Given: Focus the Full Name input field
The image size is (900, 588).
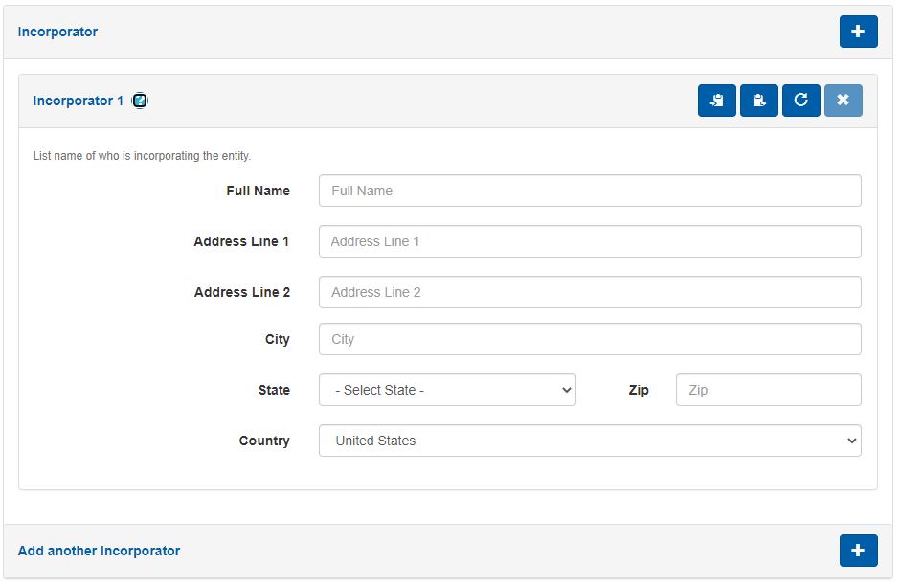Looking at the screenshot, I should (589, 191).
